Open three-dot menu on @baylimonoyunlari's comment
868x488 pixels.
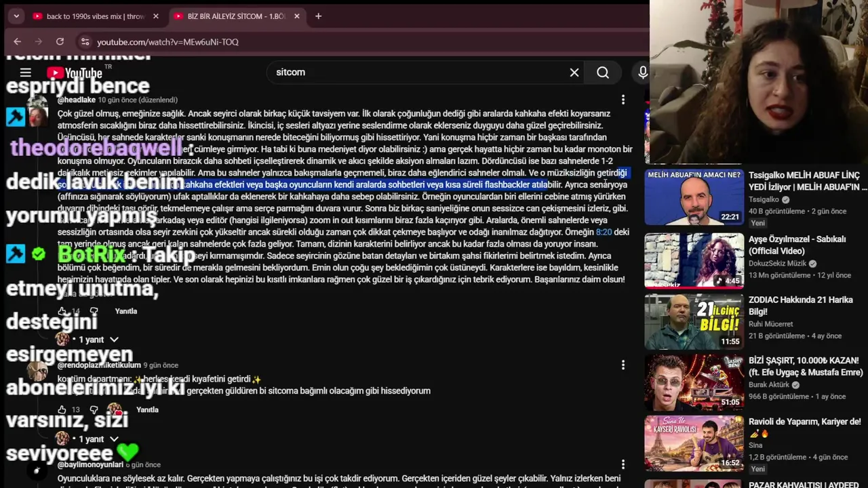(x=623, y=465)
